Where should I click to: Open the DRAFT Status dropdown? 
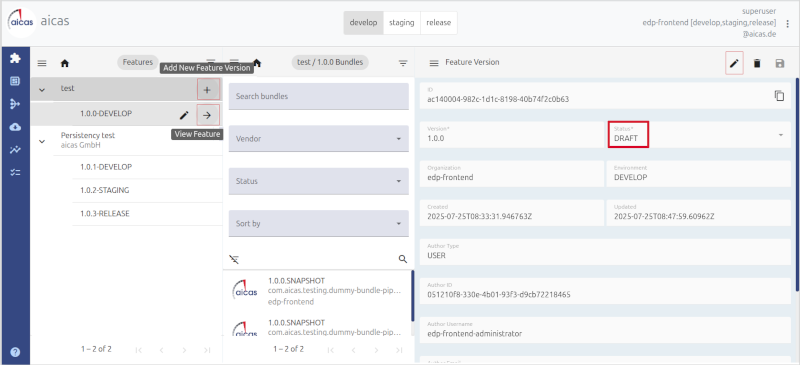698,135
